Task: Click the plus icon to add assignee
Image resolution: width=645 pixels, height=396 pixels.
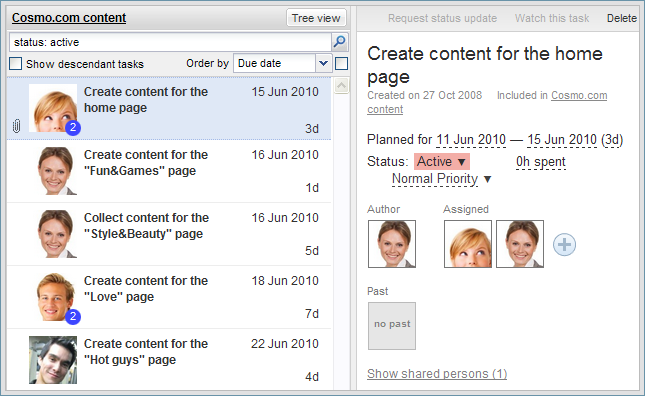Action: point(564,245)
